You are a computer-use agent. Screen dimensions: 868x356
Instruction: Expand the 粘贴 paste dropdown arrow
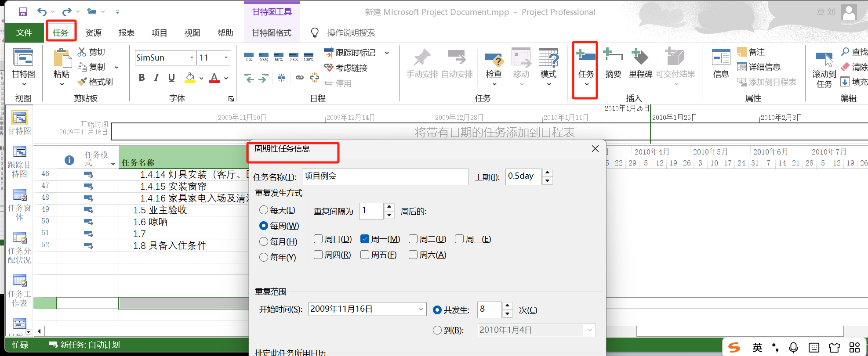(62, 84)
